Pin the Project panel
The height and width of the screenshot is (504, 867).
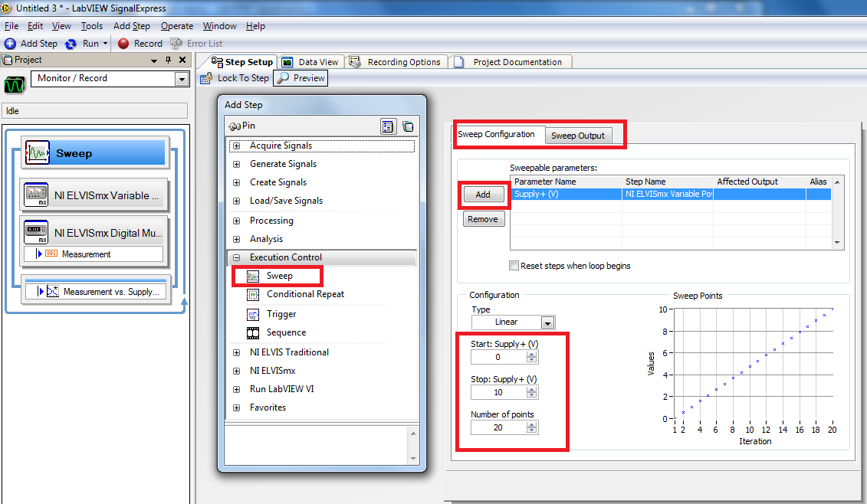point(168,61)
